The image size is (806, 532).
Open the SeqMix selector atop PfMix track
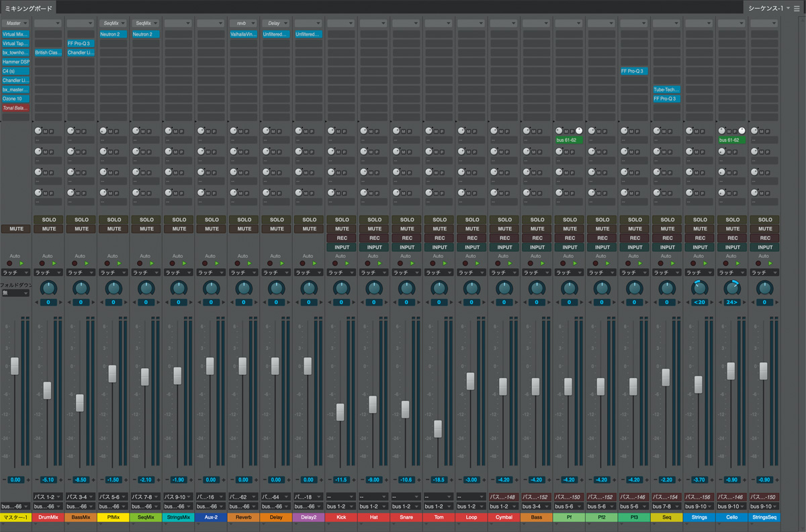pos(114,23)
